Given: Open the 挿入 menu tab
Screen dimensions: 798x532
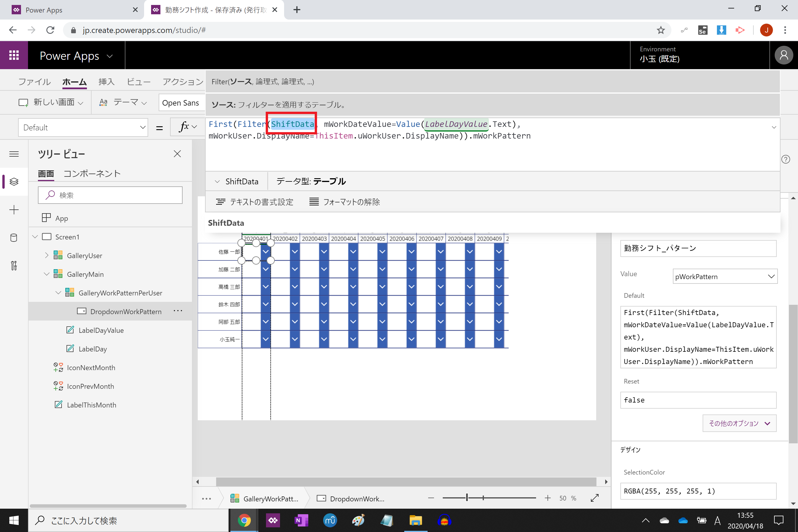Looking at the screenshot, I should coord(106,82).
